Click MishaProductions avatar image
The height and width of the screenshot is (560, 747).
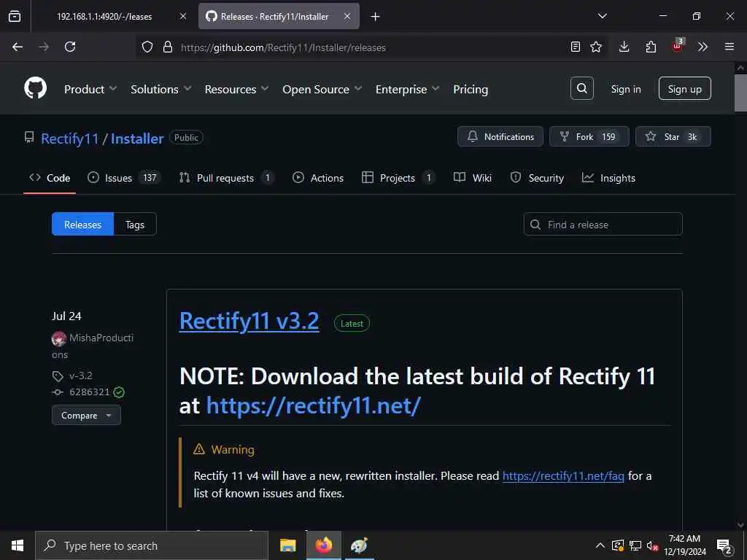pyautogui.click(x=58, y=338)
